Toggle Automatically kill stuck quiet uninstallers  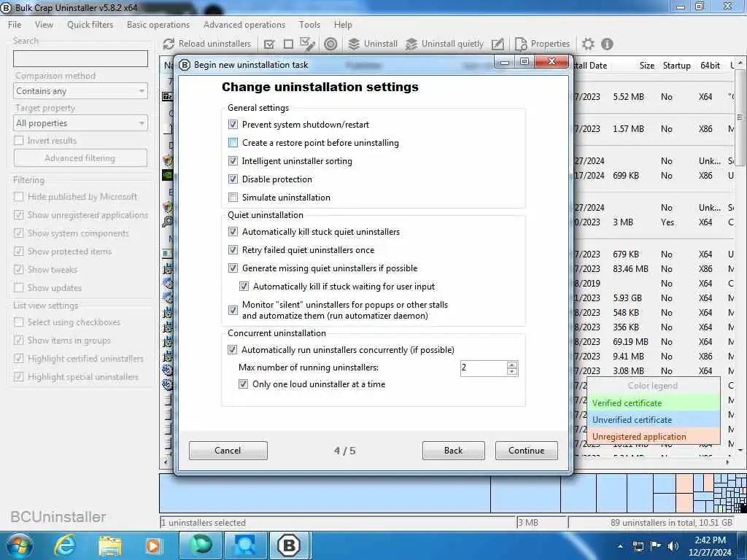pyautogui.click(x=233, y=231)
